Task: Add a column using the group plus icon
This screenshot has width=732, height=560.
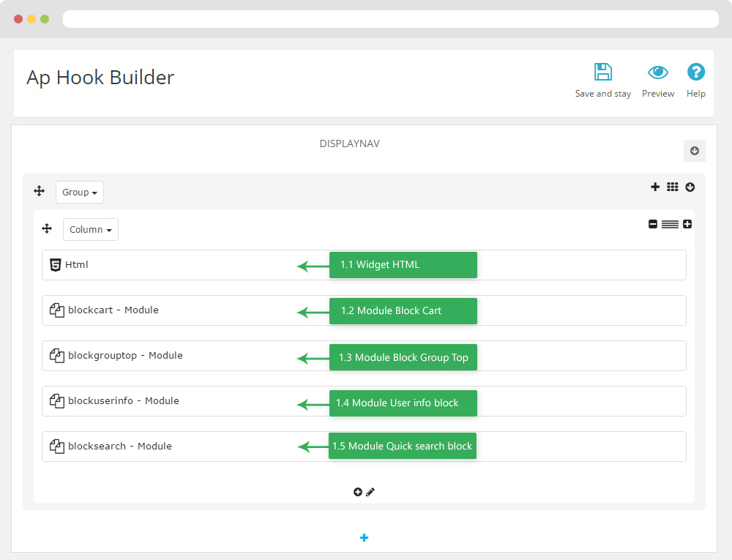Action: pos(655,187)
